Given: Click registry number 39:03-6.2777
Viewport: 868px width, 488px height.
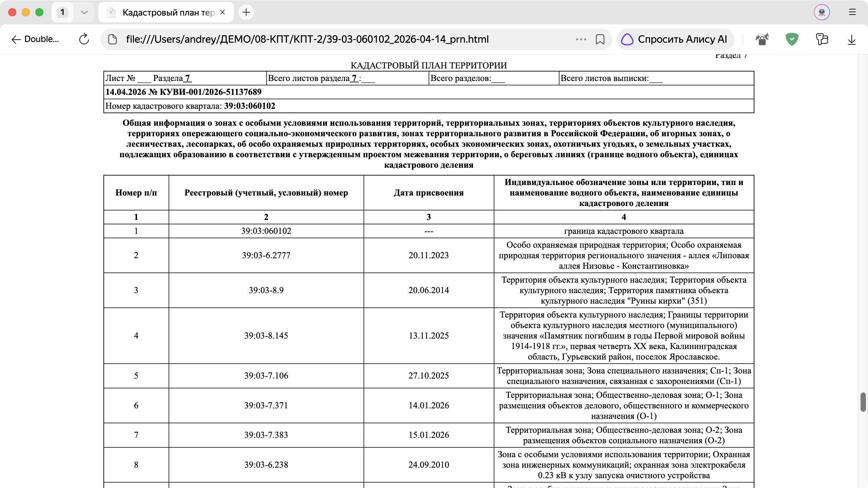Looking at the screenshot, I should click(x=266, y=255).
